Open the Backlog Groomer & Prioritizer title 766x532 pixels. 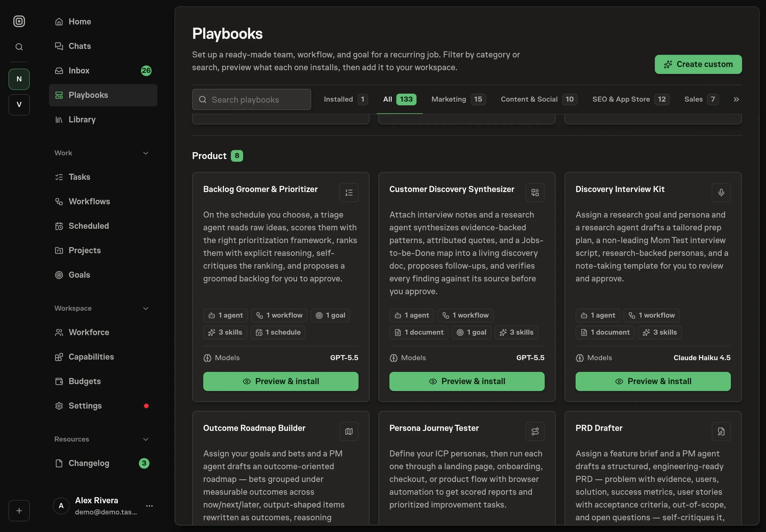tap(260, 189)
